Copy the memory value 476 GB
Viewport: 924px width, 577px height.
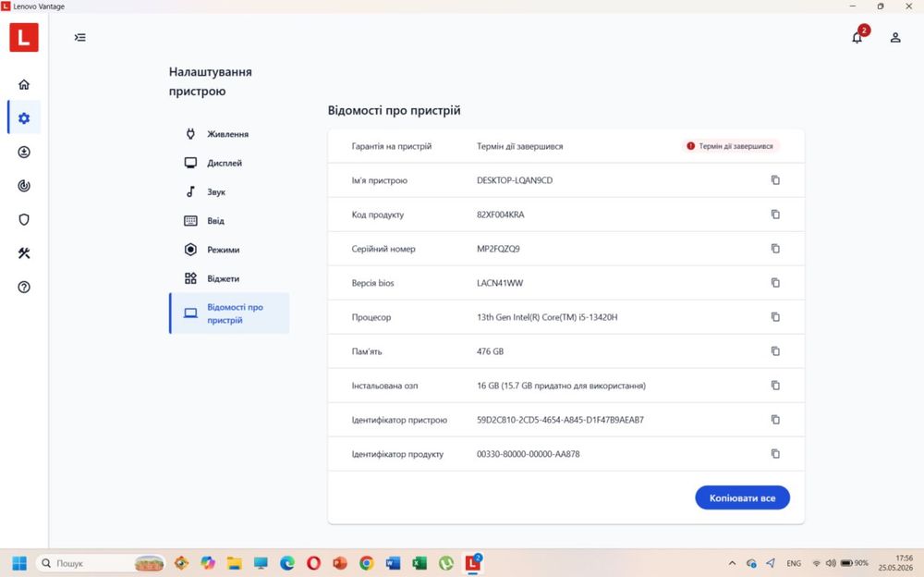coord(775,351)
